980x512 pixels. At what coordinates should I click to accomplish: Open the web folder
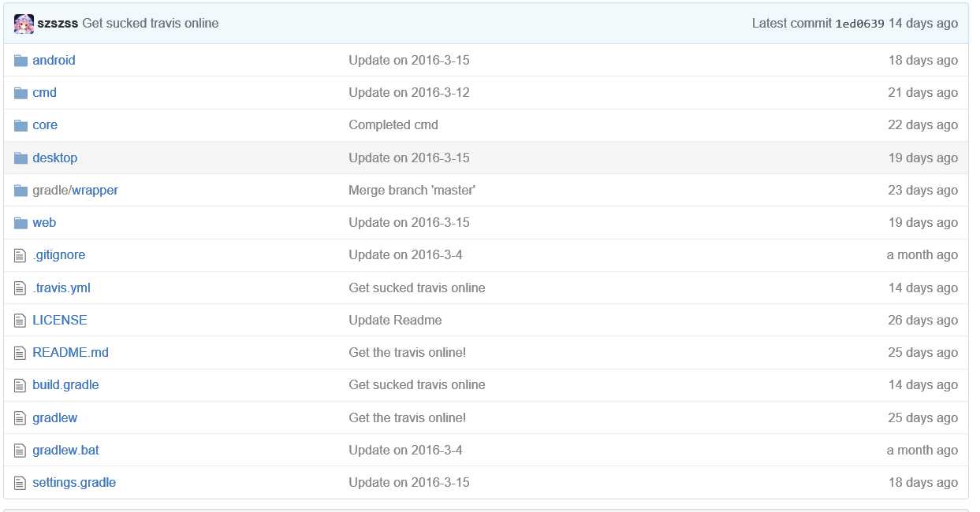pos(44,223)
